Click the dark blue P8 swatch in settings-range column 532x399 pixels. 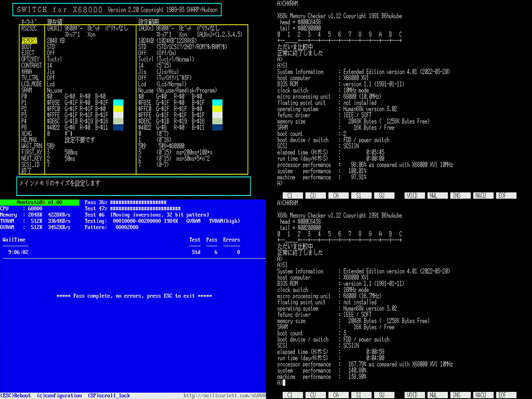pyautogui.click(x=217, y=127)
